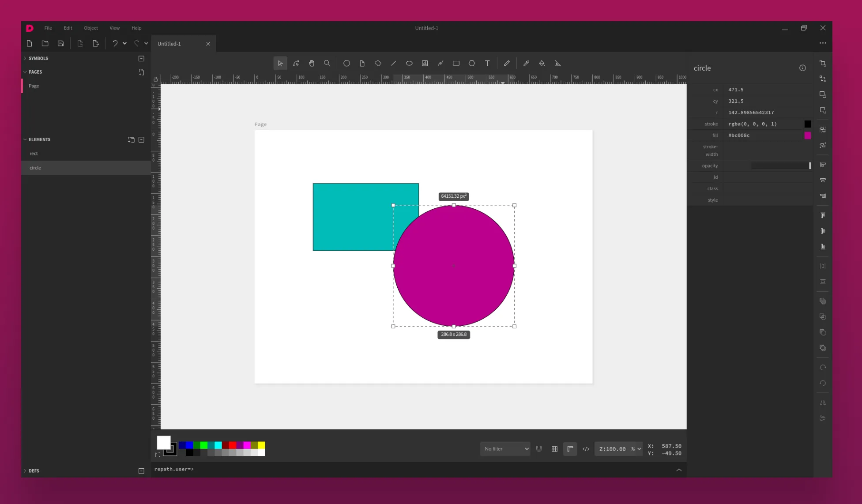Select the Text tool

[x=487, y=63]
